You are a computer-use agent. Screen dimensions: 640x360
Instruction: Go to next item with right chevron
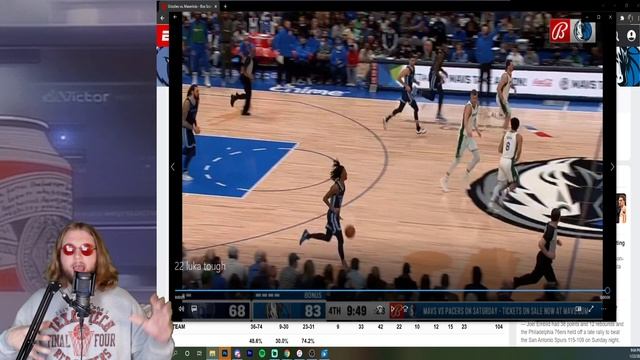tap(612, 167)
